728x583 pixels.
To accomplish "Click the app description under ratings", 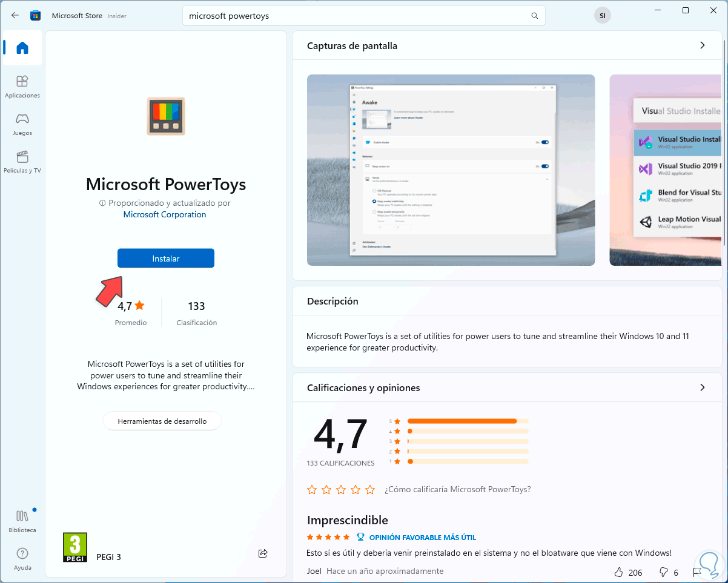I will (x=166, y=375).
